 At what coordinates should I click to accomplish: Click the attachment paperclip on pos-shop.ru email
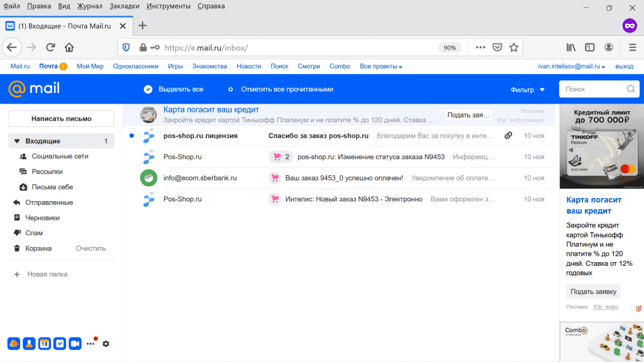coord(508,136)
